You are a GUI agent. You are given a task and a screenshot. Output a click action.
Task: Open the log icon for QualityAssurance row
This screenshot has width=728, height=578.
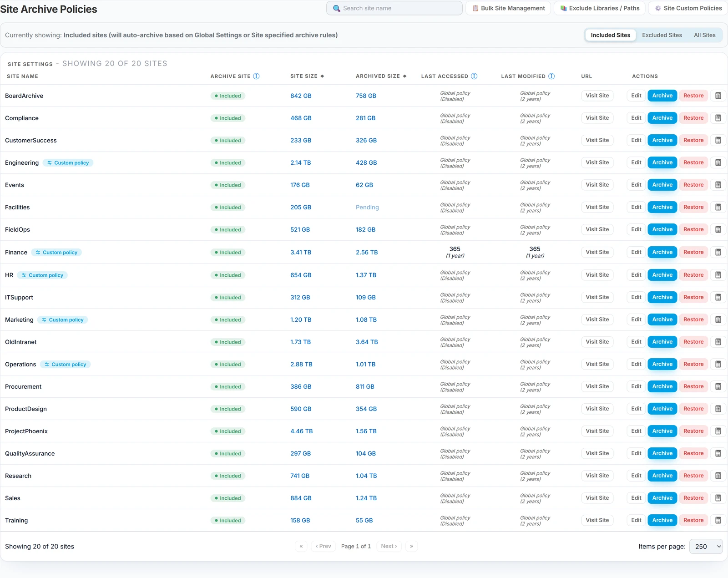click(x=718, y=453)
